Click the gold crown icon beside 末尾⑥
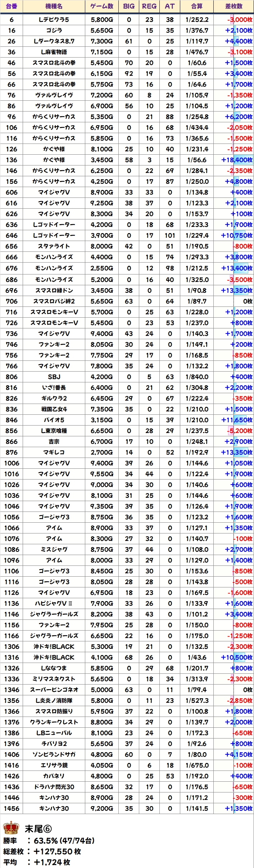 pos(11,828)
